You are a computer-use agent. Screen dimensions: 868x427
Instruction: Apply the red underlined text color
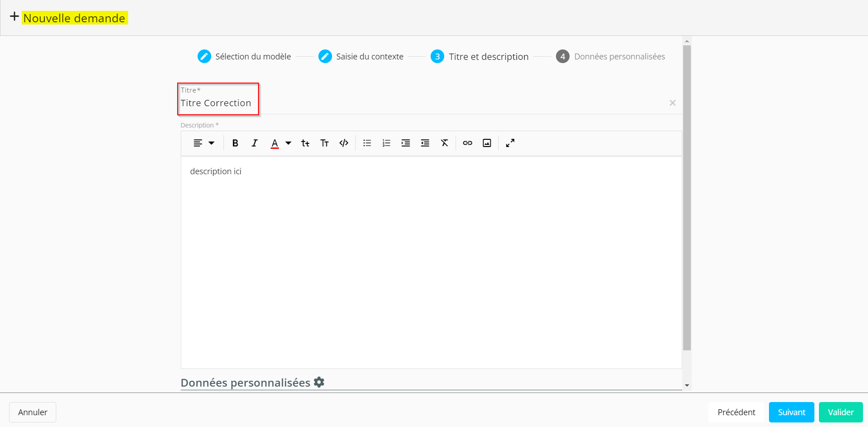pyautogui.click(x=274, y=143)
